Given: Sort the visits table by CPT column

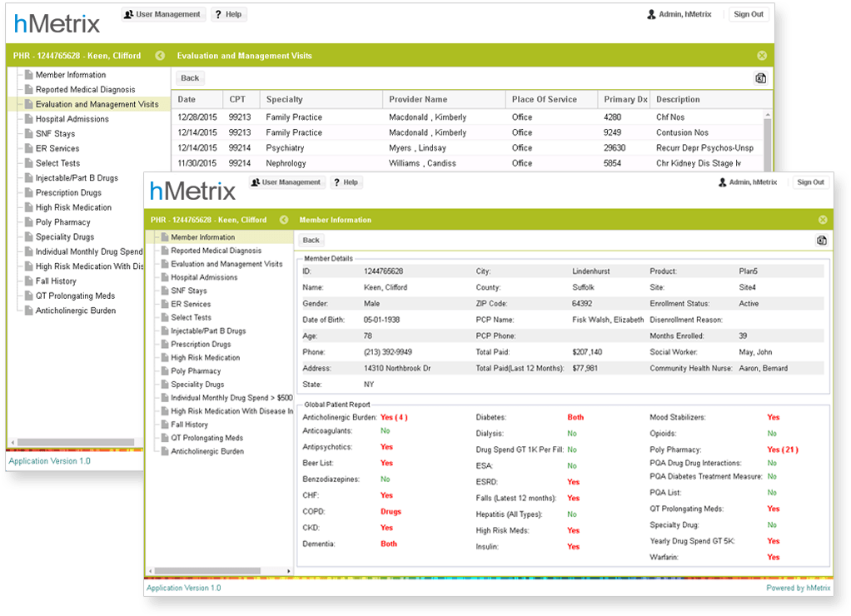Looking at the screenshot, I should coord(241,99).
